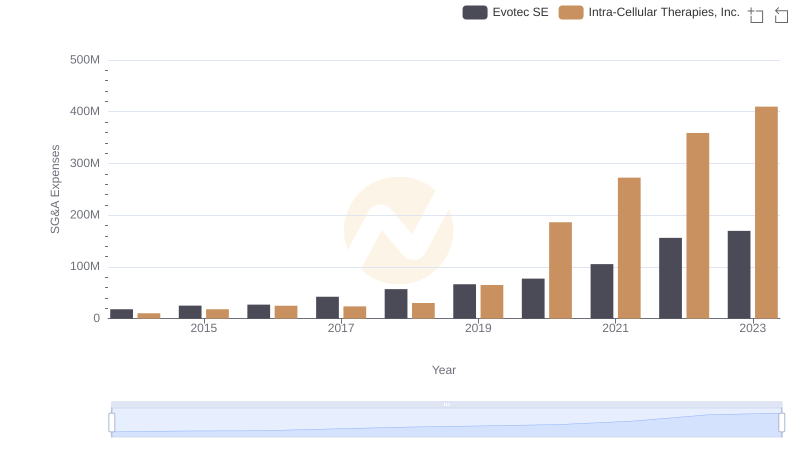Click the top grip bar of the zoom slider
Image resolution: width=800 pixels, height=461 pixels.
point(446,404)
